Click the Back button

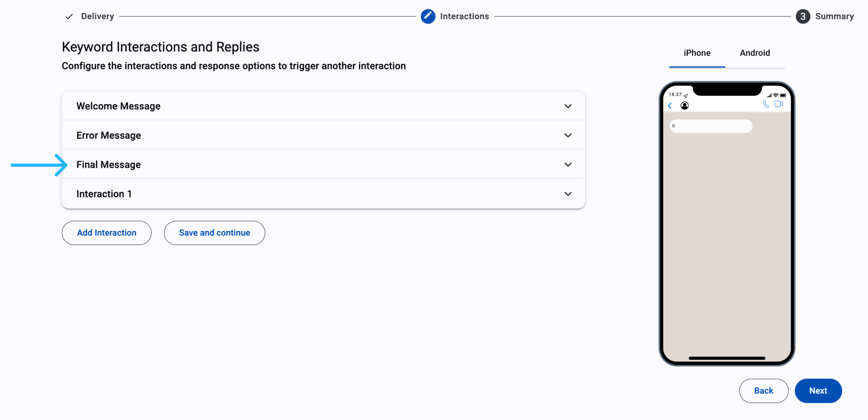click(x=763, y=391)
